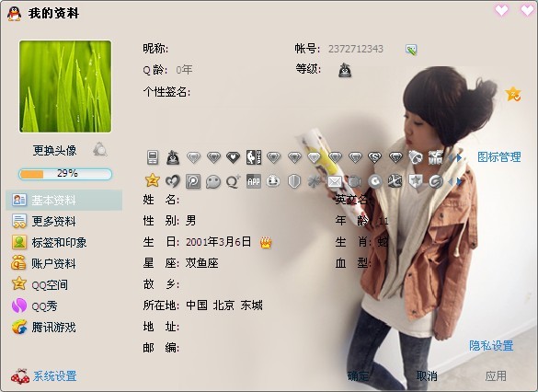Image resolution: width=538 pixels, height=392 pixels.
Task: Click the yellow Qzone star in the icon row
Action: (x=153, y=180)
